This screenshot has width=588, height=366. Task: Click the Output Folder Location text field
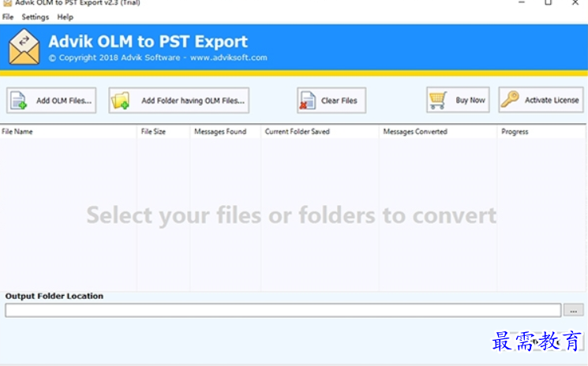(x=283, y=310)
